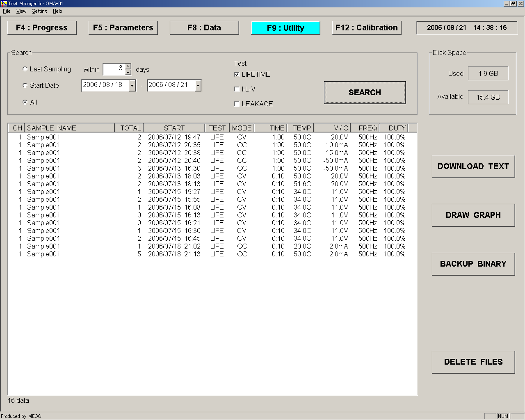
Task: Click the within days input field
Action: point(114,69)
